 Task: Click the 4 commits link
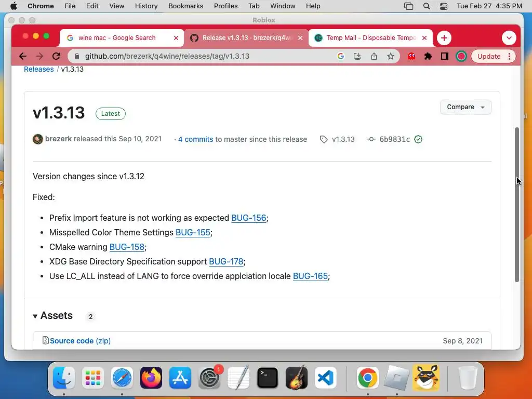[x=195, y=139]
